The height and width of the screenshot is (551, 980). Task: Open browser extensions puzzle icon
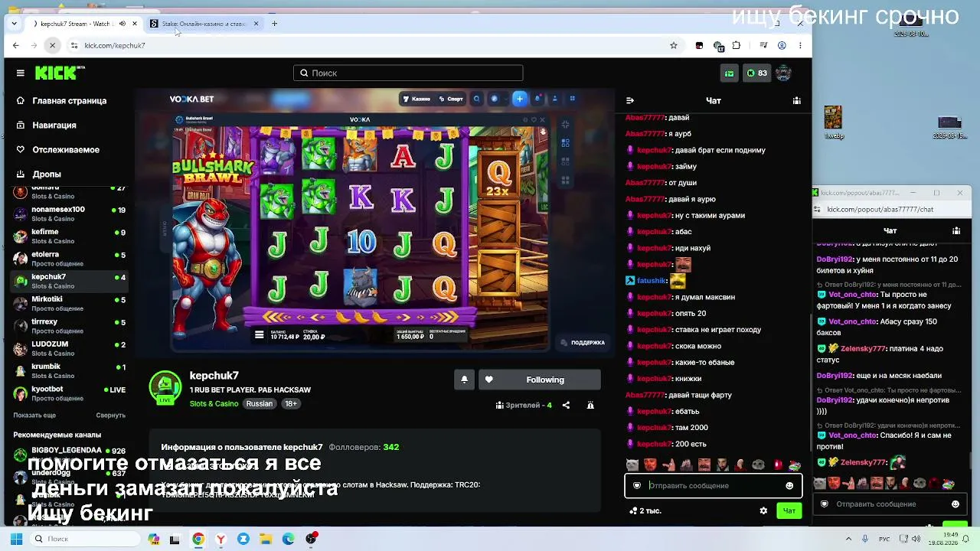[x=737, y=45]
